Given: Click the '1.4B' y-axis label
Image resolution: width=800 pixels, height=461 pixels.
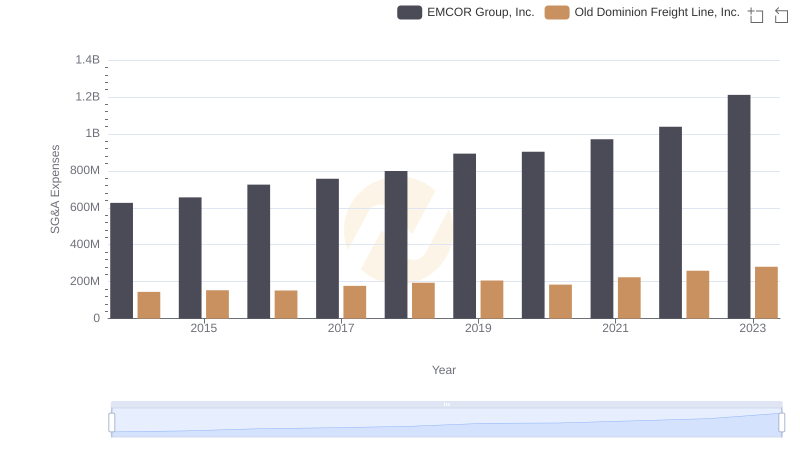Looking at the screenshot, I should pos(88,60).
